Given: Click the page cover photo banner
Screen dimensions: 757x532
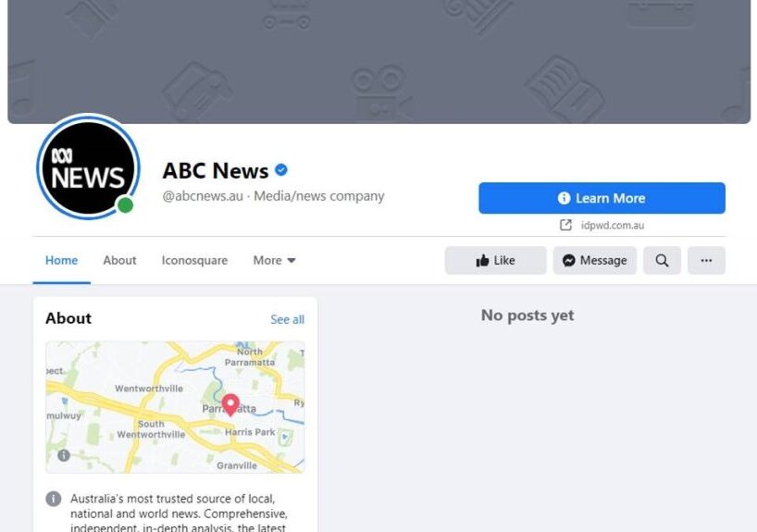Looking at the screenshot, I should [x=379, y=61].
